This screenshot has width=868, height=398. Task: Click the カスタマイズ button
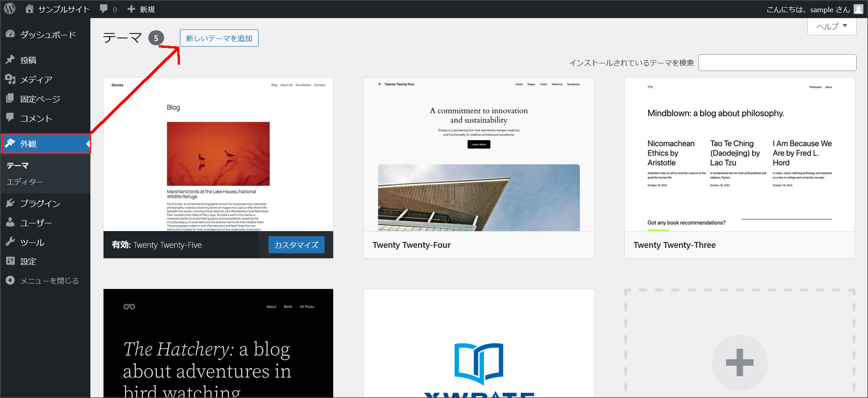tap(296, 245)
